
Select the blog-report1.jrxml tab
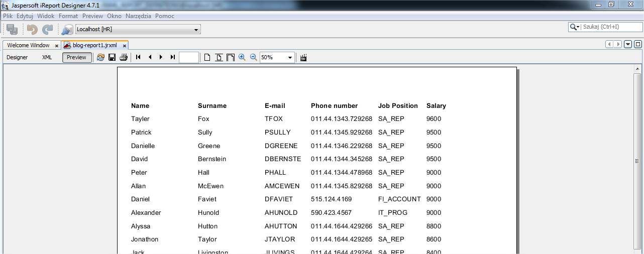pos(94,45)
